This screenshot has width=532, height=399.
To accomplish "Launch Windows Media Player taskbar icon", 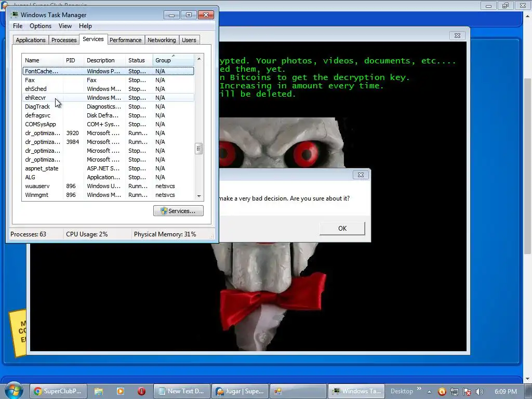I will 120,391.
